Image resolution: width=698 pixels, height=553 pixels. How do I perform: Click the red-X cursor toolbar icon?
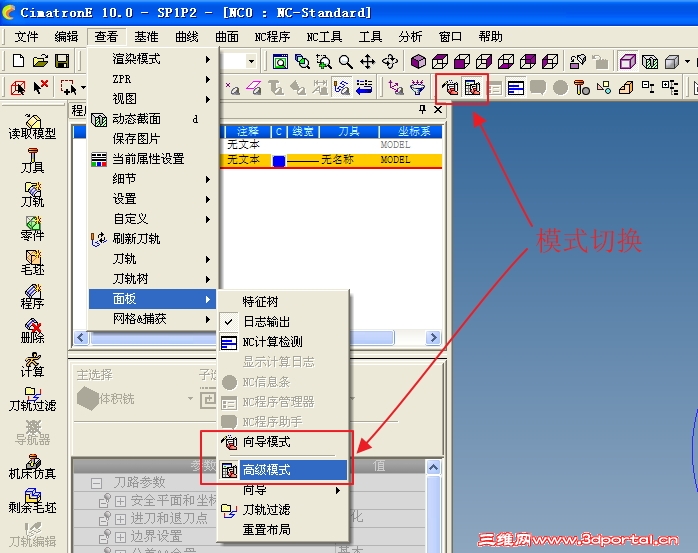(x=41, y=87)
